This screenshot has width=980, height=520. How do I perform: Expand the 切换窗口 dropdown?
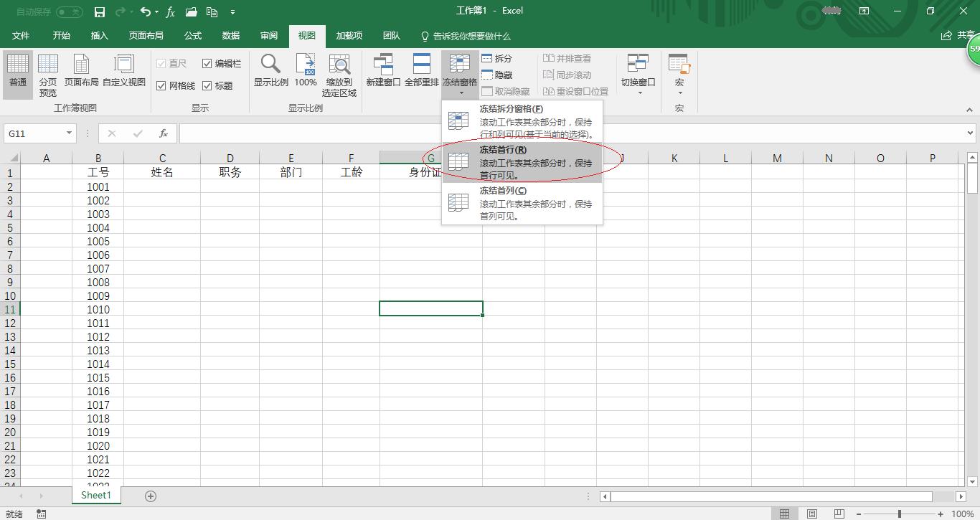tap(638, 92)
